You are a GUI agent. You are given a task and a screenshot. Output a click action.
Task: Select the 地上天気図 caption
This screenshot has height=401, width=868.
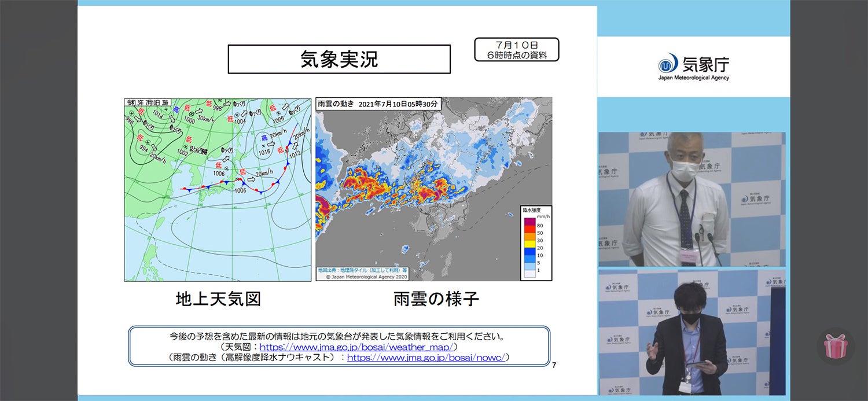pyautogui.click(x=218, y=299)
